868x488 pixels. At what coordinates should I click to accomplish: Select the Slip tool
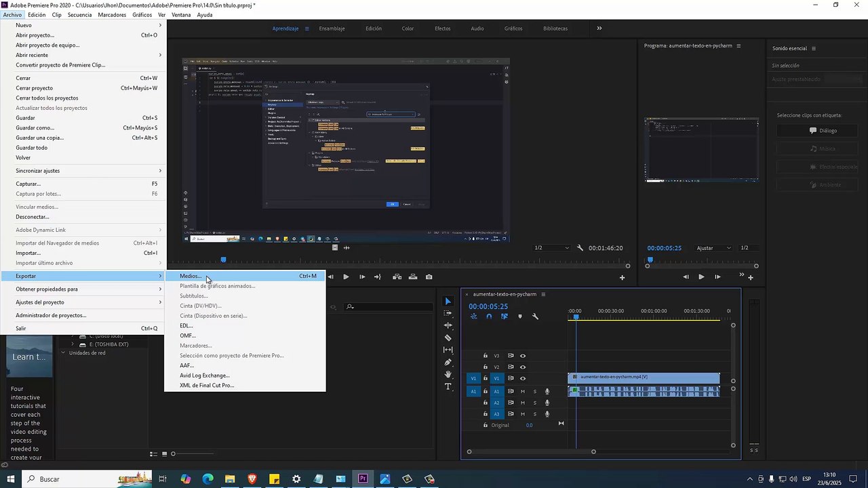[448, 350]
